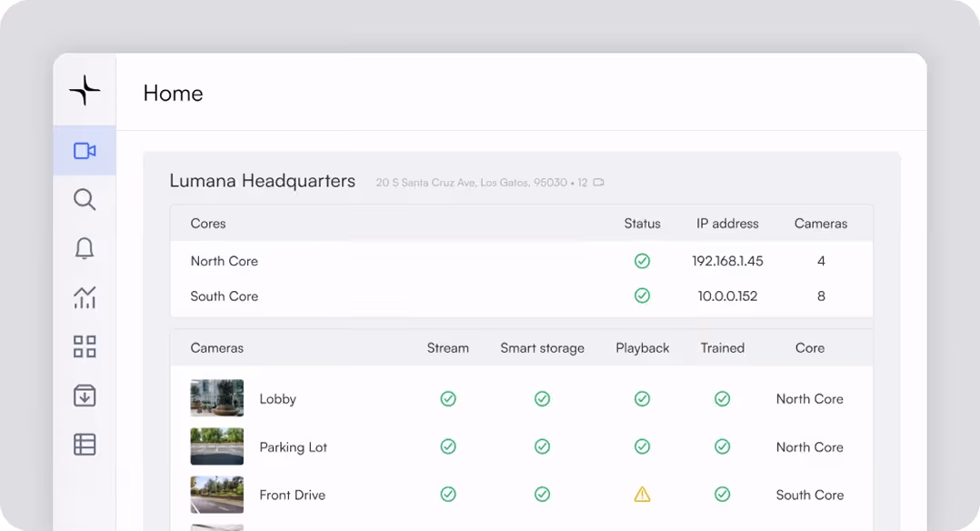Click the Lumana Headquarters site title

pos(263,181)
